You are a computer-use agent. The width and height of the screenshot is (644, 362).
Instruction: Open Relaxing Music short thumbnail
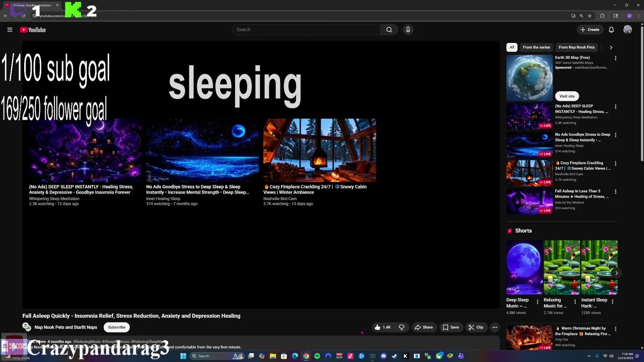(562, 267)
